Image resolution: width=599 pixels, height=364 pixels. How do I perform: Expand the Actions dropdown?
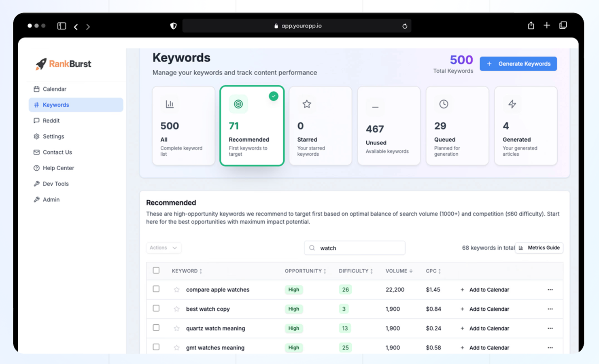tap(164, 248)
